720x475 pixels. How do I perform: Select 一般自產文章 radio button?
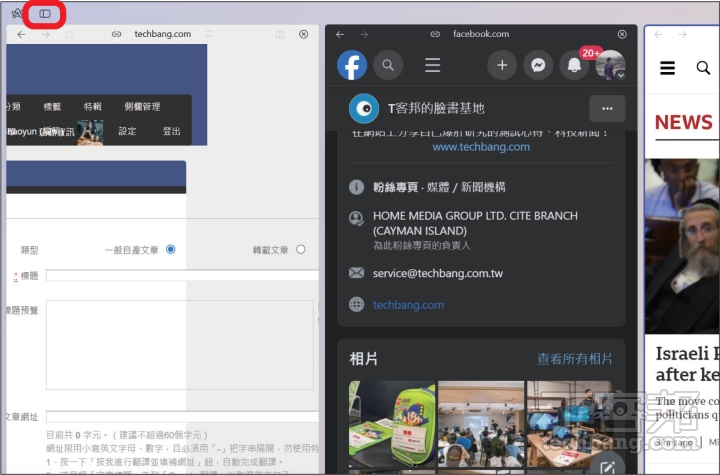pos(170,249)
